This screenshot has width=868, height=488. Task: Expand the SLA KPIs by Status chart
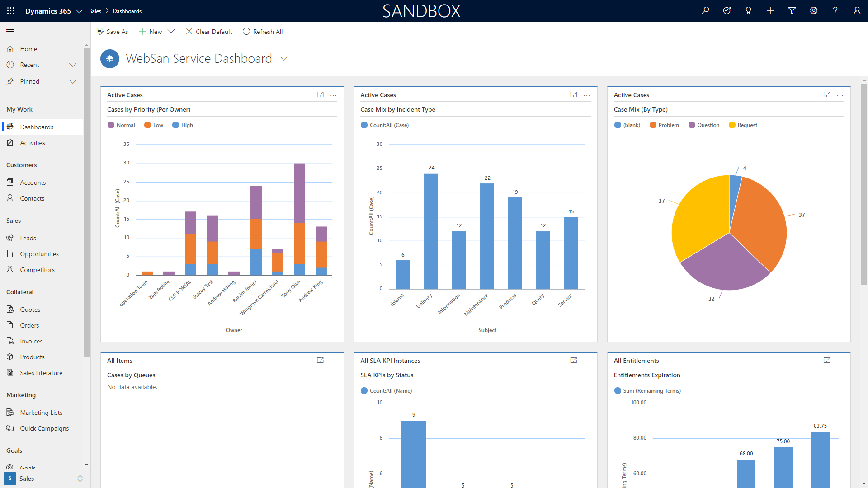[x=574, y=361]
